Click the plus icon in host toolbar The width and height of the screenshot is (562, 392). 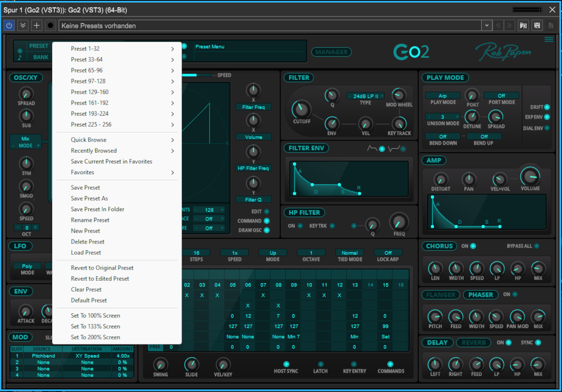coord(37,25)
